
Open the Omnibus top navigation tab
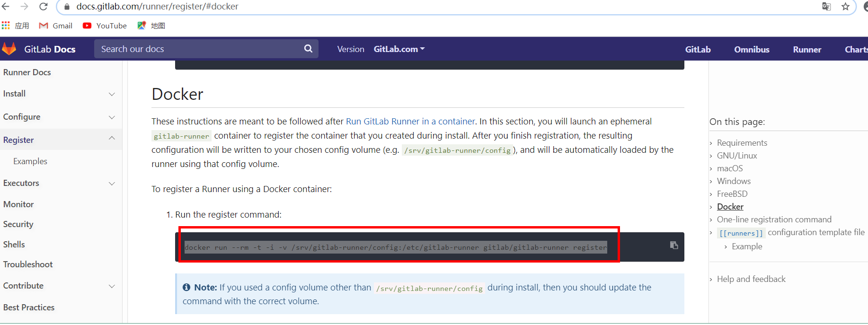point(752,50)
